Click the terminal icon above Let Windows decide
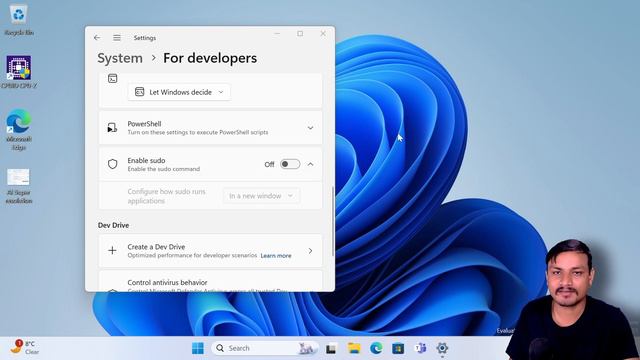The width and height of the screenshot is (640, 360). pos(113,78)
